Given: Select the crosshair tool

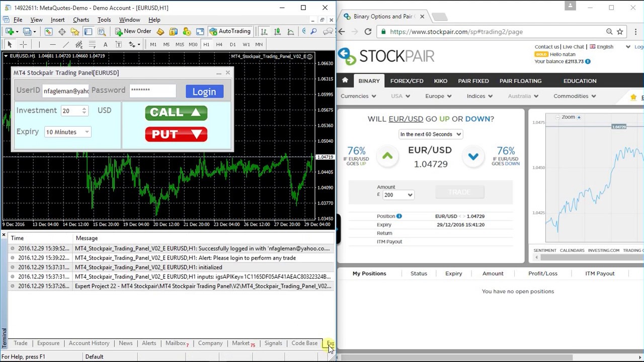Looking at the screenshot, I should [x=23, y=44].
